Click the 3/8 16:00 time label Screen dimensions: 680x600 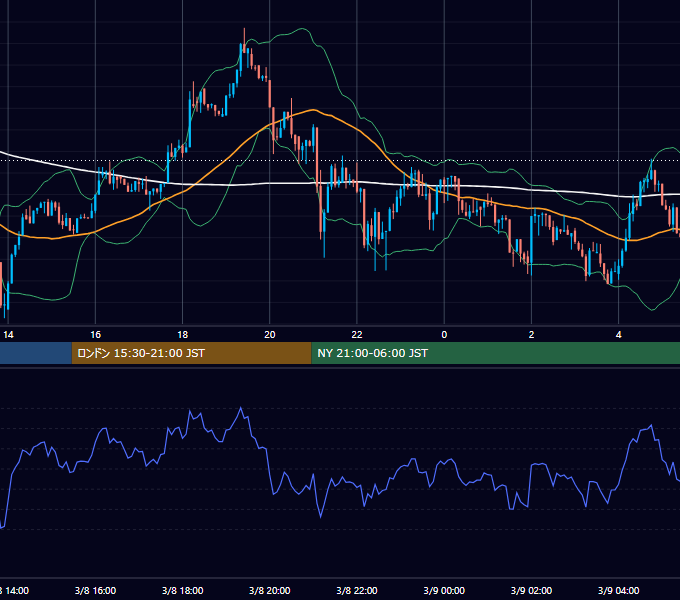(x=95, y=590)
